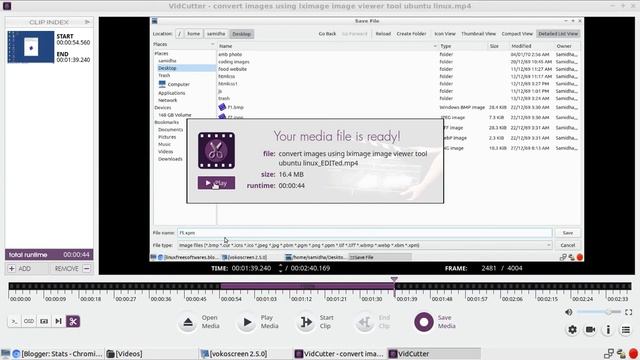Click the Start Clip marker icon
This screenshot has width=640, height=360.
point(305,322)
